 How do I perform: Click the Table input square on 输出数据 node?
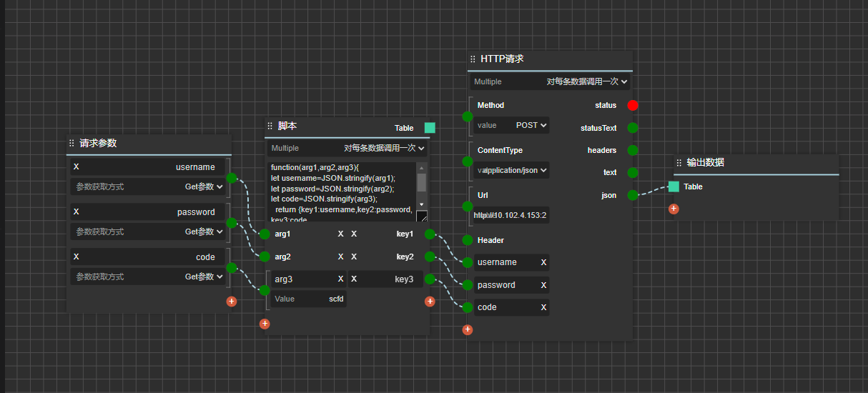[x=674, y=186]
